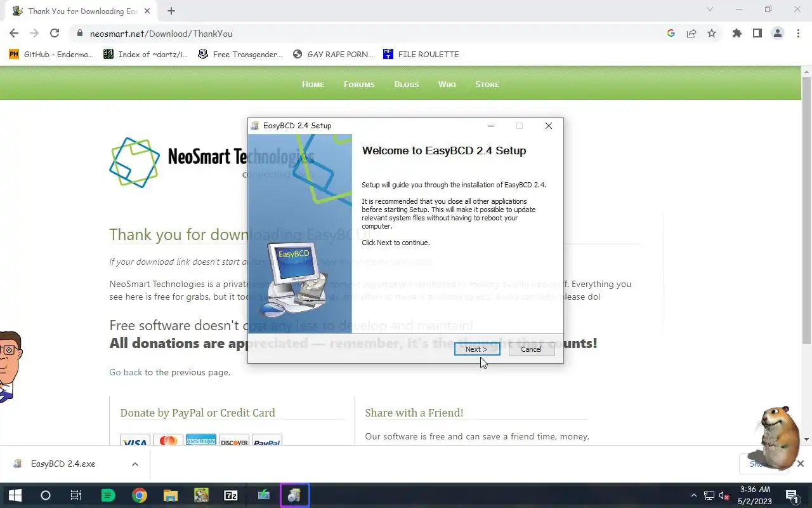
Task: Click the American Express icon
Action: pos(201,441)
